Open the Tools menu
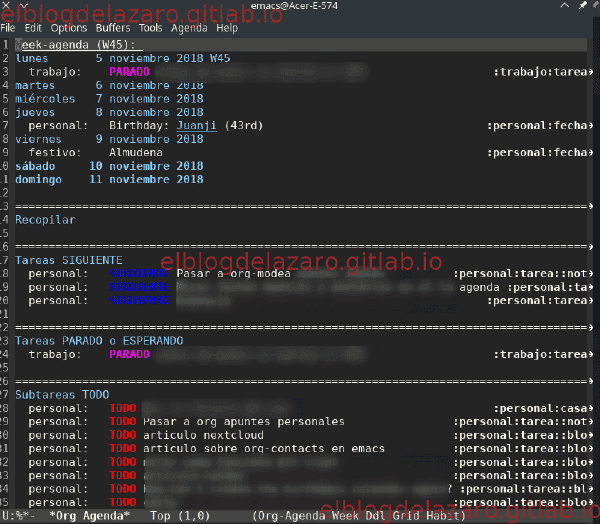The image size is (600, 524). tap(150, 28)
